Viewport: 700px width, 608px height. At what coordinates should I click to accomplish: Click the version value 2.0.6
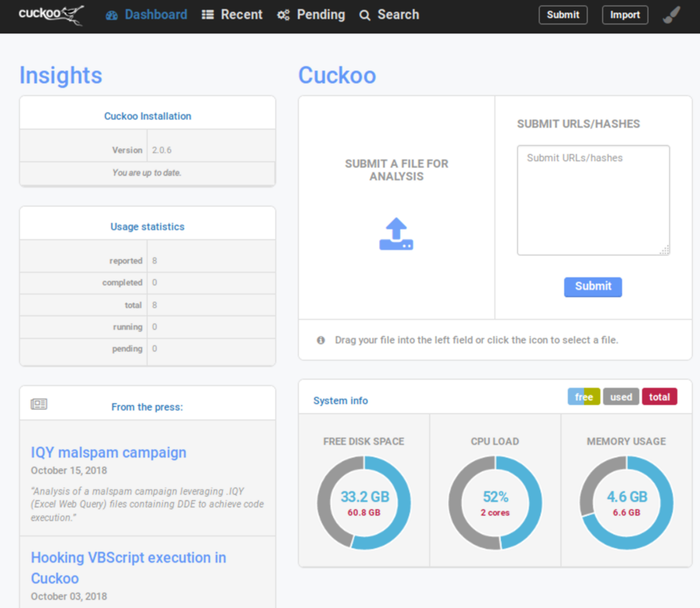tap(162, 150)
